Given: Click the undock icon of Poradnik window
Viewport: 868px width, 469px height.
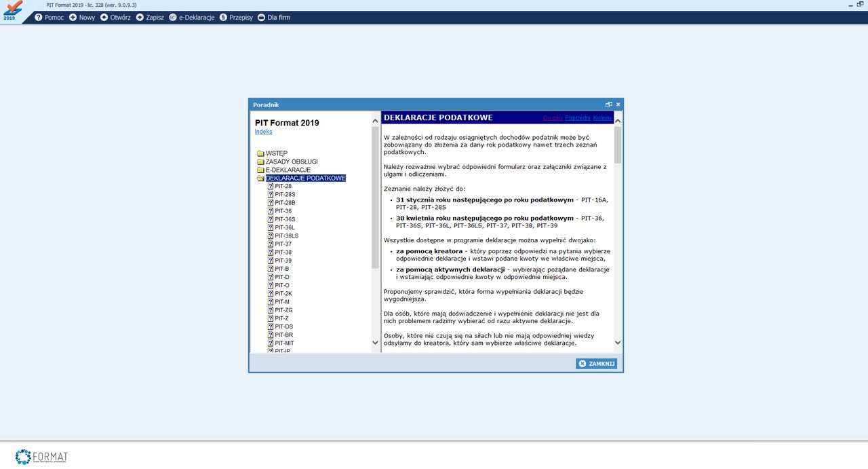Looking at the screenshot, I should point(609,105).
